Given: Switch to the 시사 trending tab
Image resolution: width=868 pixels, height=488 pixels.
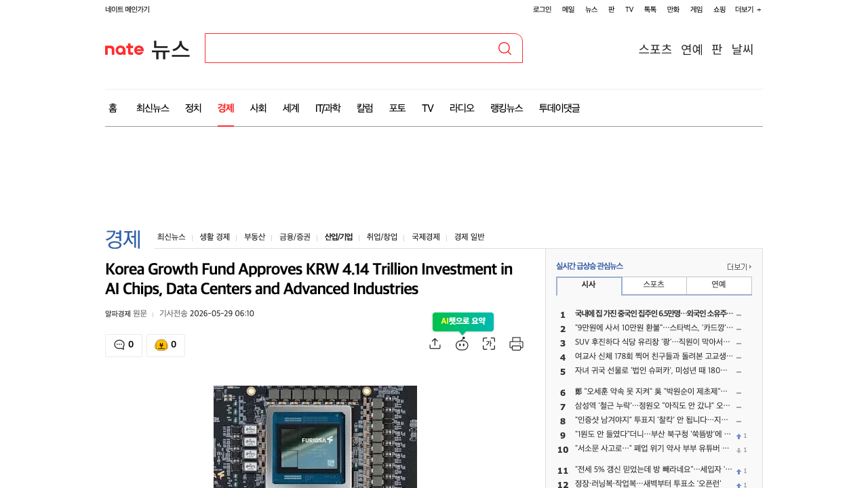Looking at the screenshot, I should [589, 285].
